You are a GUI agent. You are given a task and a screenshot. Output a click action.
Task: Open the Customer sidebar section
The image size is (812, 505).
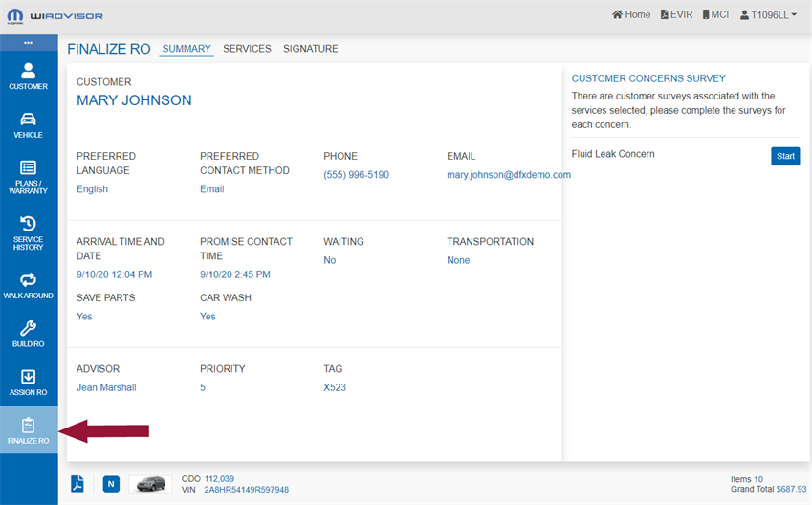(29, 76)
